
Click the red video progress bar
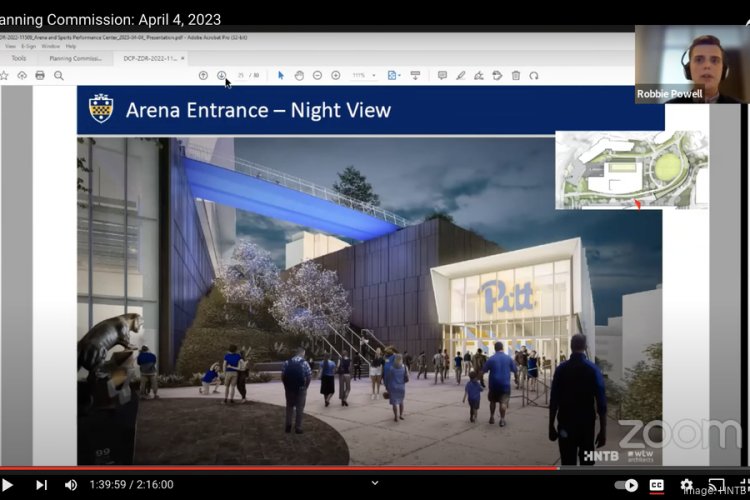(x=279, y=468)
